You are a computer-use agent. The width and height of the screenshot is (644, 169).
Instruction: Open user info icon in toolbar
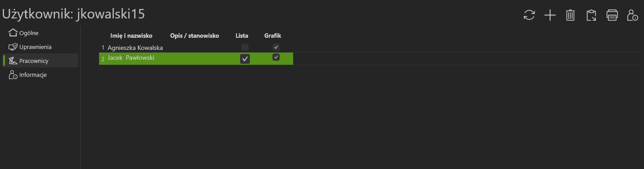coord(632,15)
